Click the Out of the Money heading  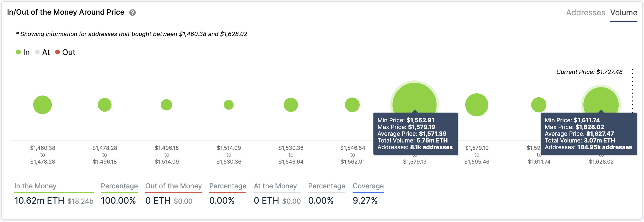coord(174,186)
